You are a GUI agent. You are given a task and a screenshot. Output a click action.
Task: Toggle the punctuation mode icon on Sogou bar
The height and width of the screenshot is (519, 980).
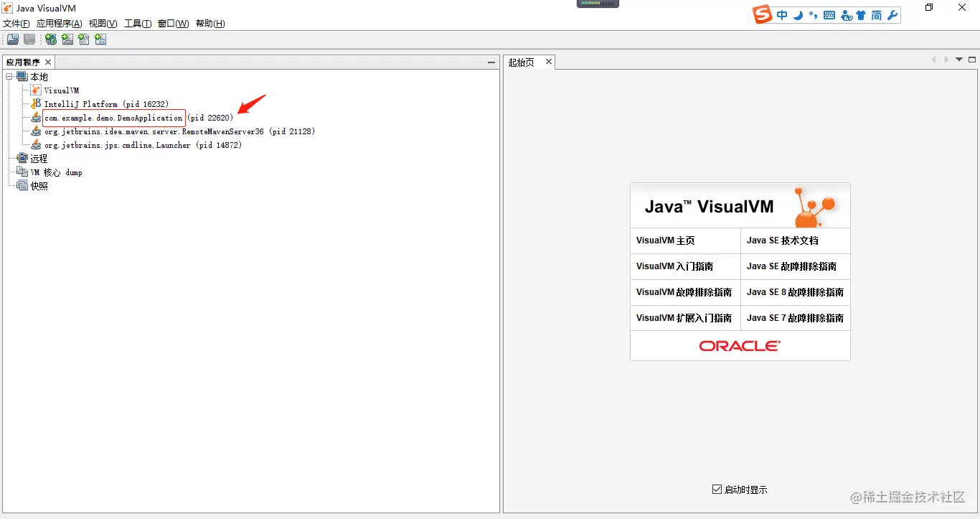(813, 15)
